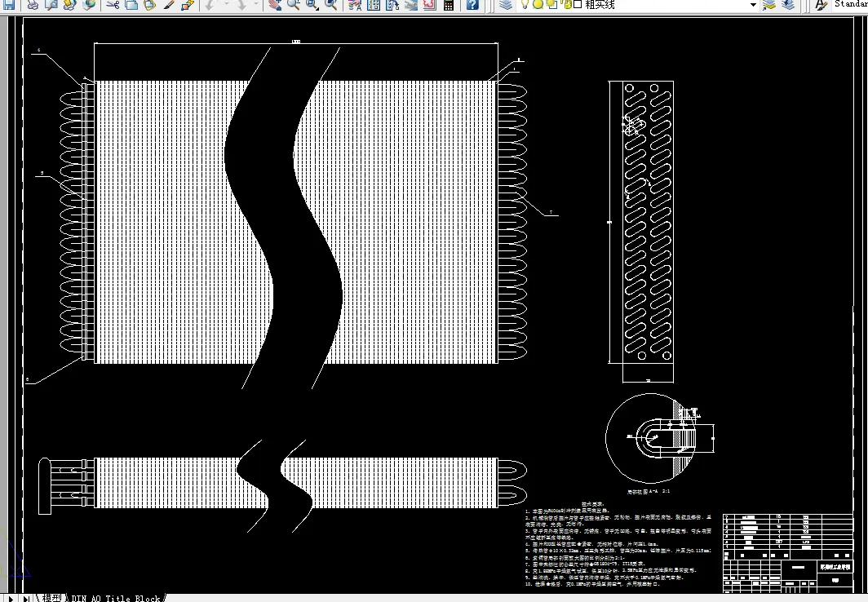Viewport: 868px width, 602px height.
Task: Toggle layer lock padlock icon
Action: tap(566, 4)
